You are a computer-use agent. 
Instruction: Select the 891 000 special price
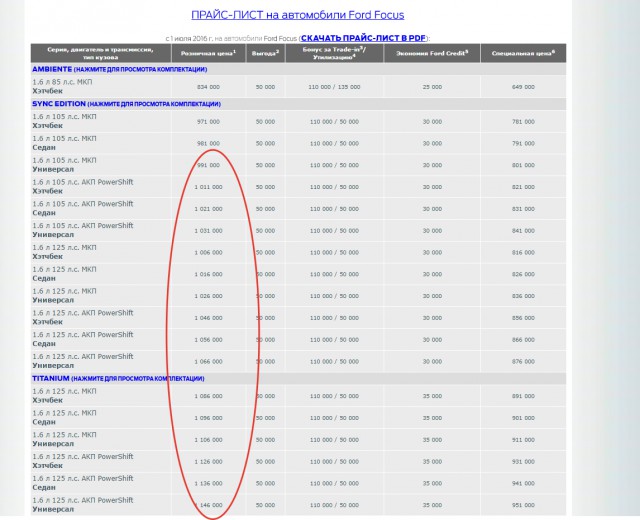pyautogui.click(x=523, y=396)
